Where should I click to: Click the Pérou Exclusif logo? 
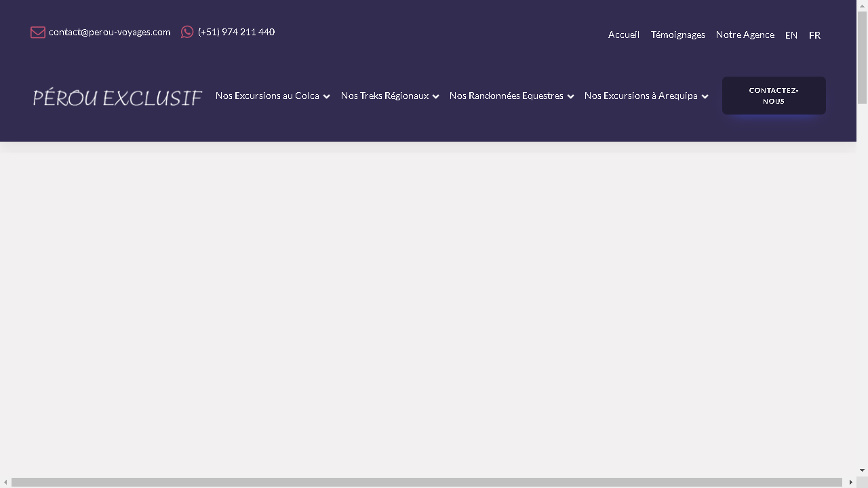pyautogui.click(x=117, y=98)
